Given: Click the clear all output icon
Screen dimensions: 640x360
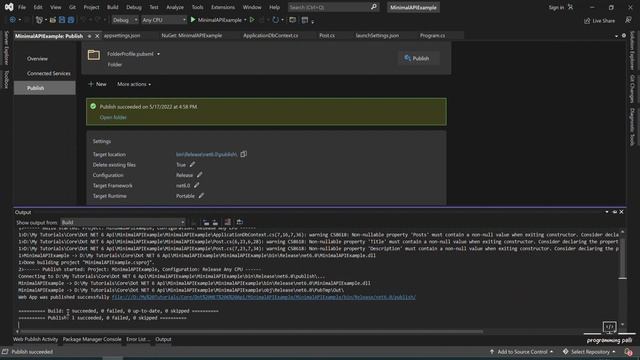Looking at the screenshot, I should click(x=227, y=222).
